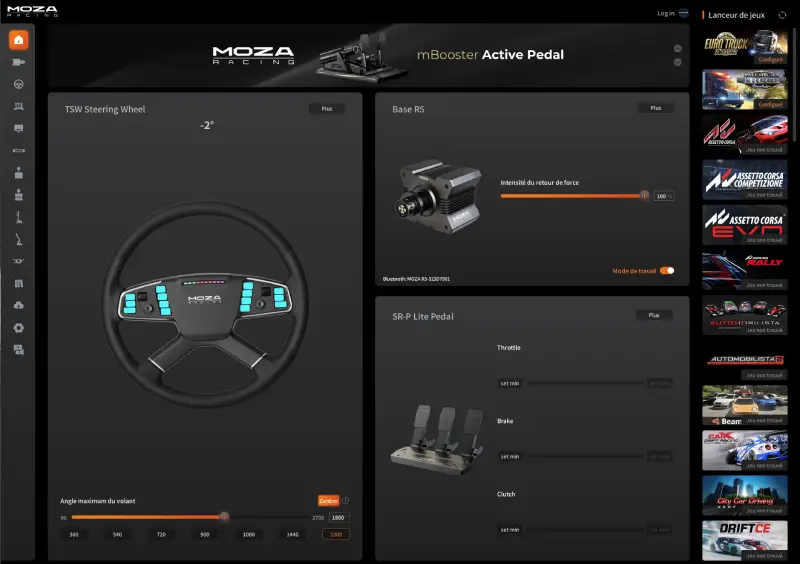Select the 540 degree angle preset

click(x=117, y=534)
